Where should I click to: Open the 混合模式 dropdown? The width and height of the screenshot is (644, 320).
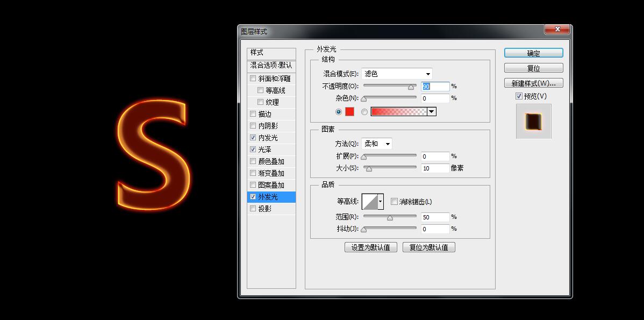[397, 74]
